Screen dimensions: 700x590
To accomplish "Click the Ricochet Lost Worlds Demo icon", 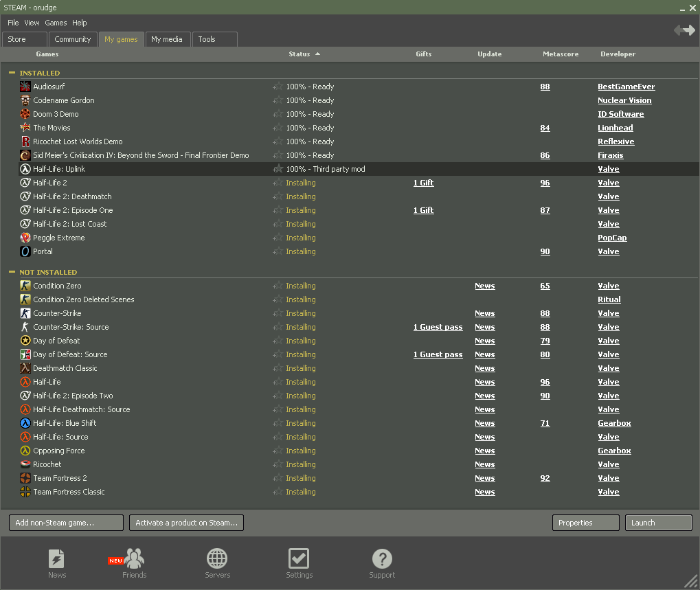I will 25,141.
